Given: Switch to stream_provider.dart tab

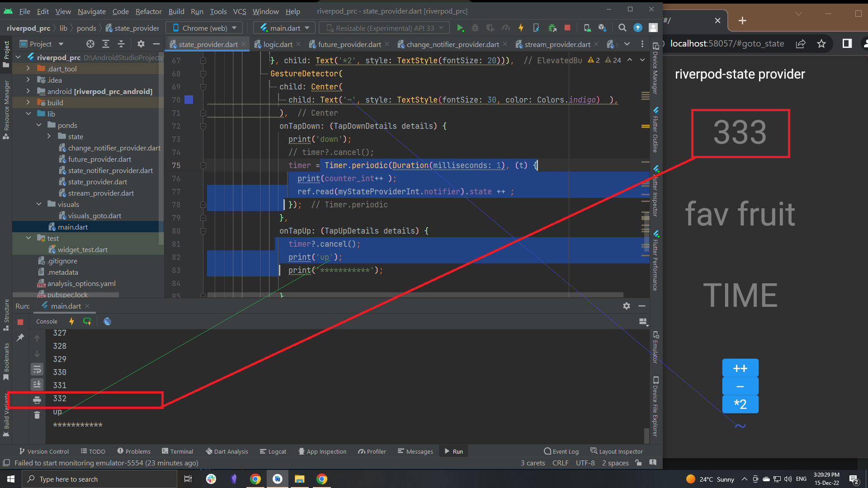Looking at the screenshot, I should click(x=557, y=44).
